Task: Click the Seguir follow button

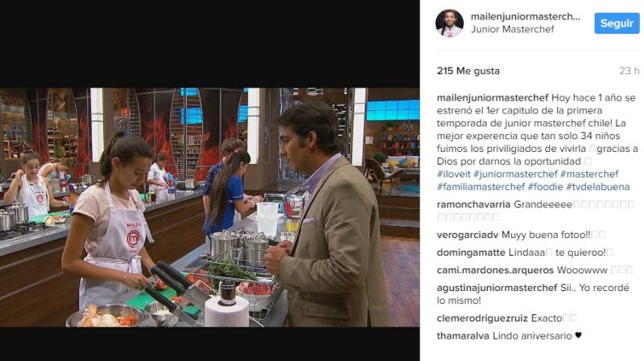Action: (x=617, y=23)
